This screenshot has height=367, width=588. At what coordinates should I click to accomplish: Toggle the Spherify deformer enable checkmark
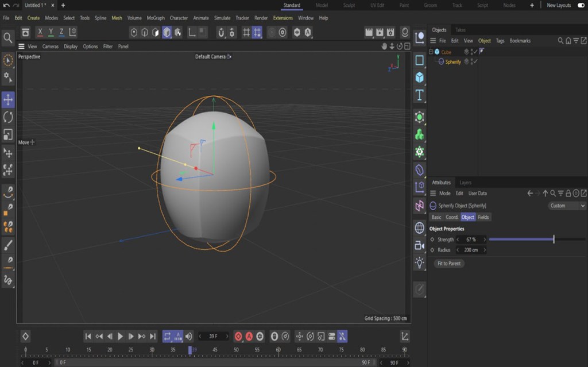(x=475, y=61)
